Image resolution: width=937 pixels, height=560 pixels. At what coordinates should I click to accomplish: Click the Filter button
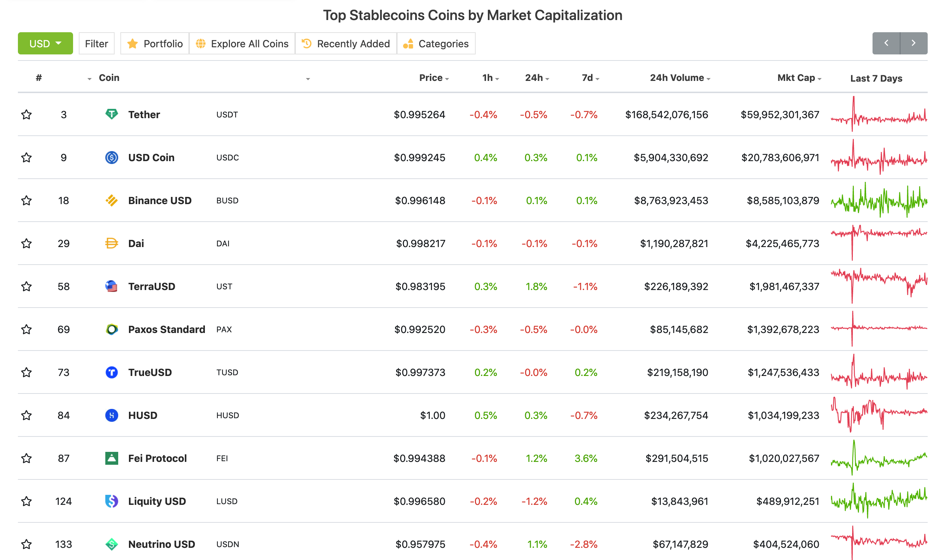click(97, 43)
